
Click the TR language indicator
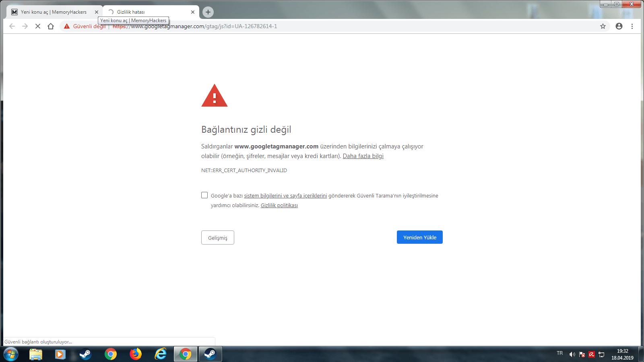pyautogui.click(x=560, y=353)
